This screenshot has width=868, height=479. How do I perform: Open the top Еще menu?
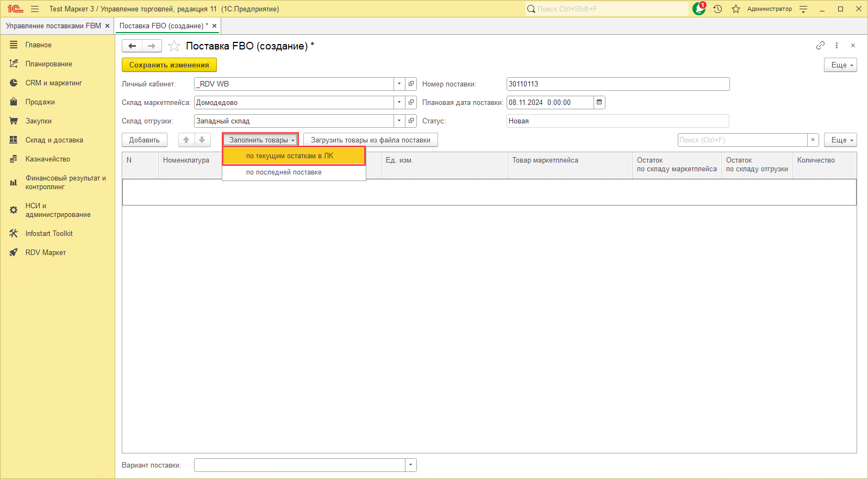pos(840,65)
